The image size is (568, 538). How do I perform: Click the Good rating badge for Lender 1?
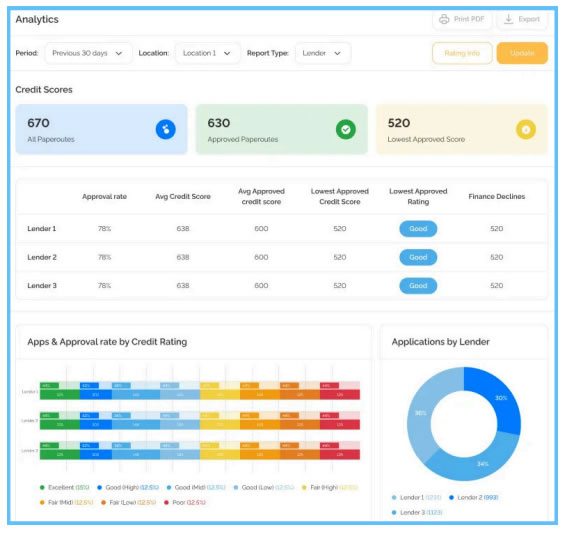point(418,229)
